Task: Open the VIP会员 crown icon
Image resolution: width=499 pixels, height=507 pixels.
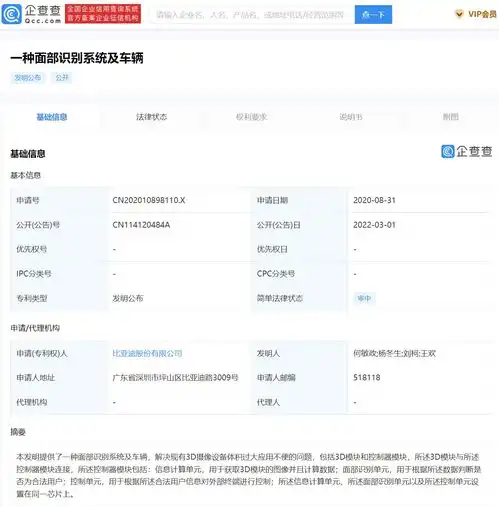Action: pyautogui.click(x=459, y=14)
